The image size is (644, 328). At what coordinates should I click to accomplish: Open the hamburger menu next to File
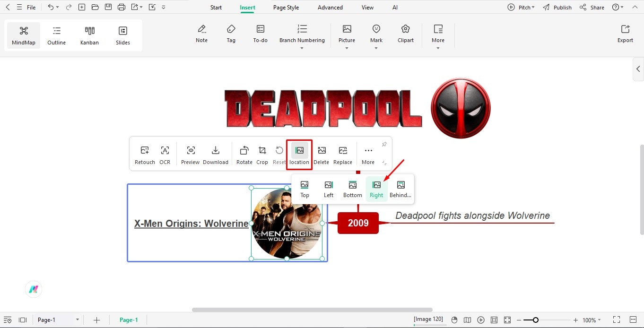coord(19,8)
